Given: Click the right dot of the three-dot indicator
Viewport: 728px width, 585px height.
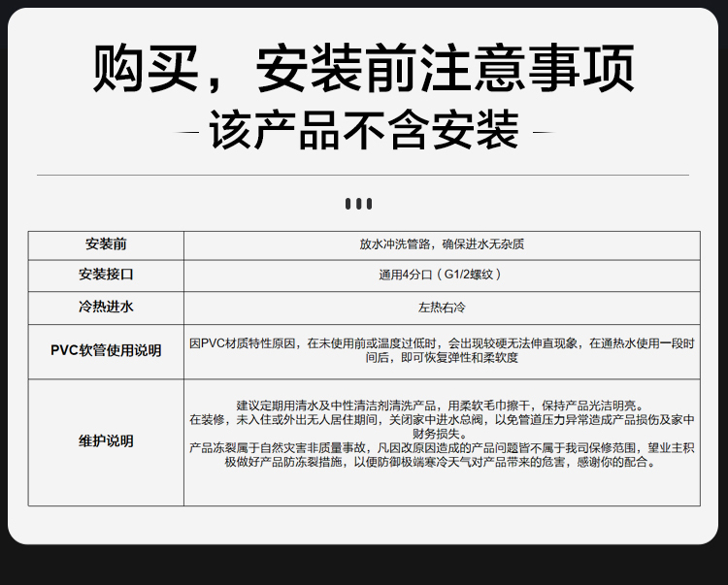Looking at the screenshot, I should pos(370,204).
